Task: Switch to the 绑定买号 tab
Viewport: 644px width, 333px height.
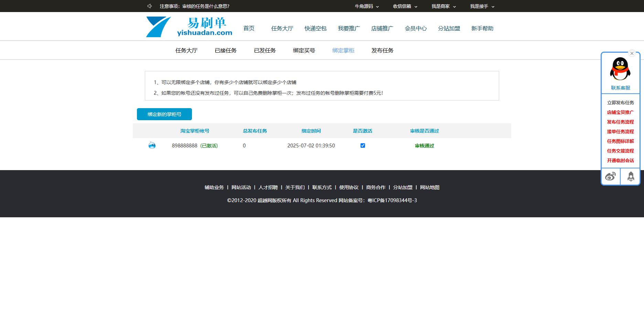Action: [304, 51]
